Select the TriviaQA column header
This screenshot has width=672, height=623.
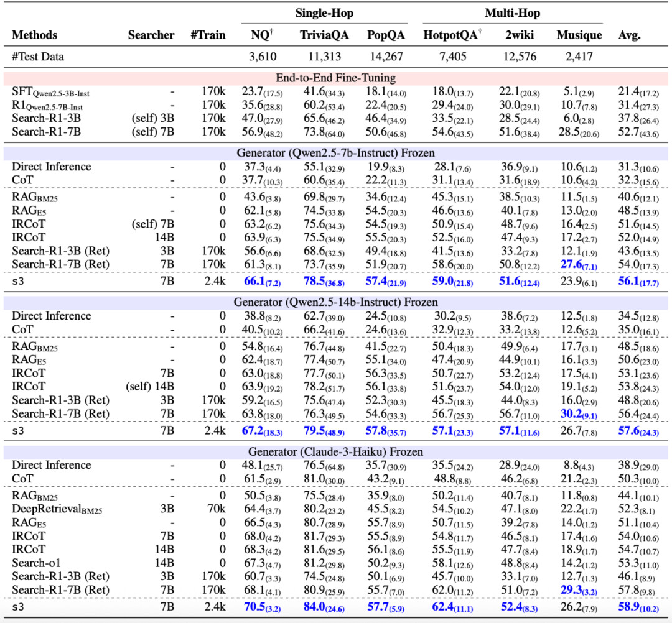pyautogui.click(x=324, y=35)
